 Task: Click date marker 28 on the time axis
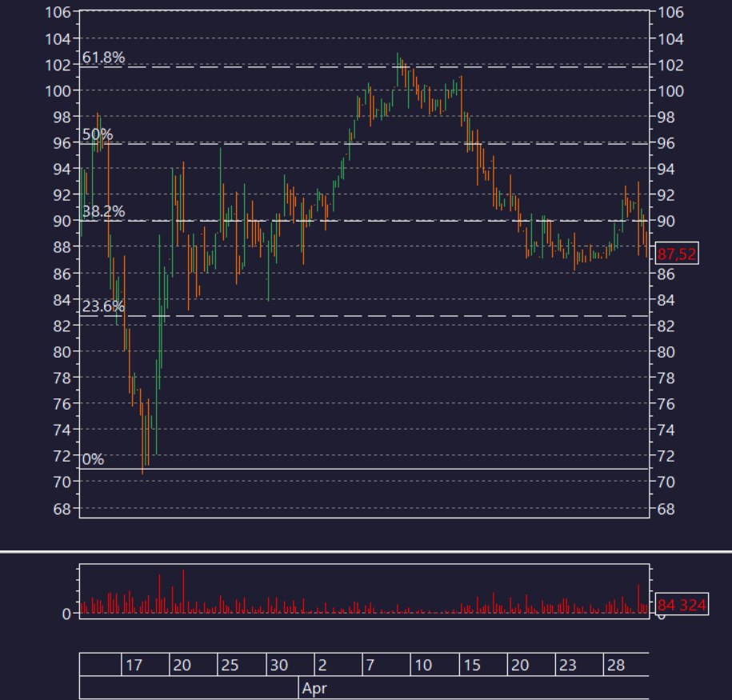(616, 665)
